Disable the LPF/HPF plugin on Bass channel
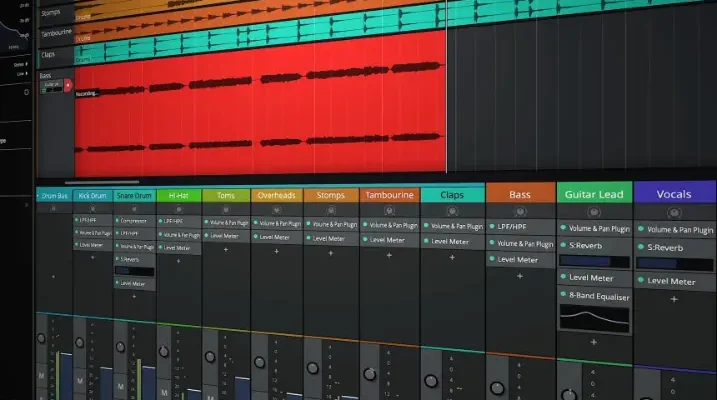 (493, 227)
